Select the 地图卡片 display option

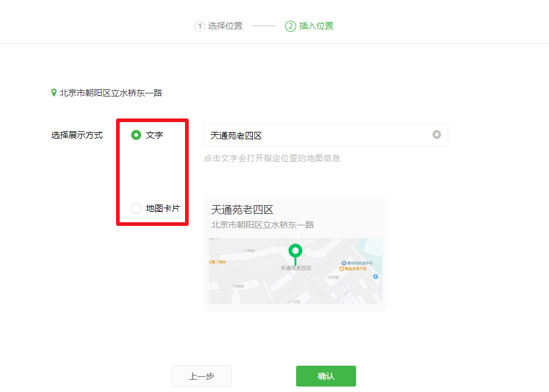136,208
